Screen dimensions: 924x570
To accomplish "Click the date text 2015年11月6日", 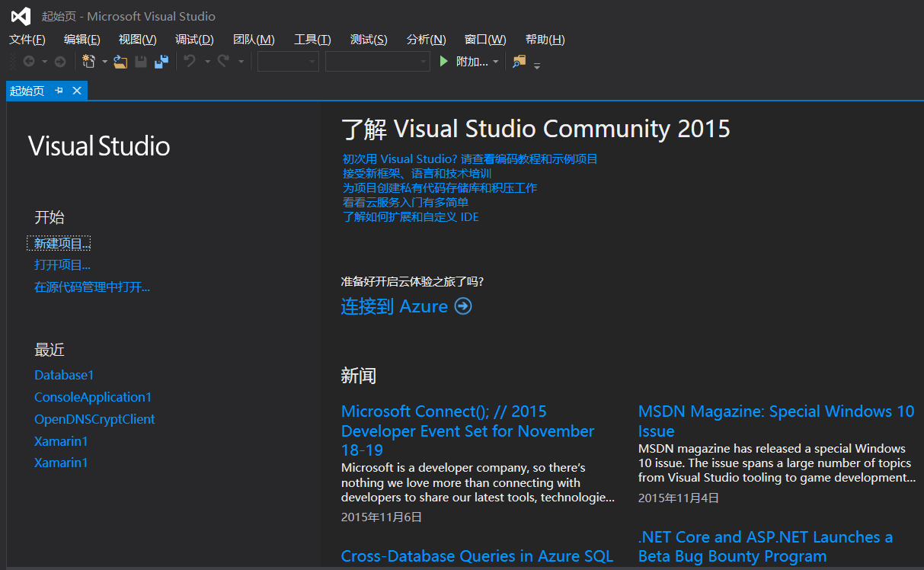I will (x=382, y=517).
